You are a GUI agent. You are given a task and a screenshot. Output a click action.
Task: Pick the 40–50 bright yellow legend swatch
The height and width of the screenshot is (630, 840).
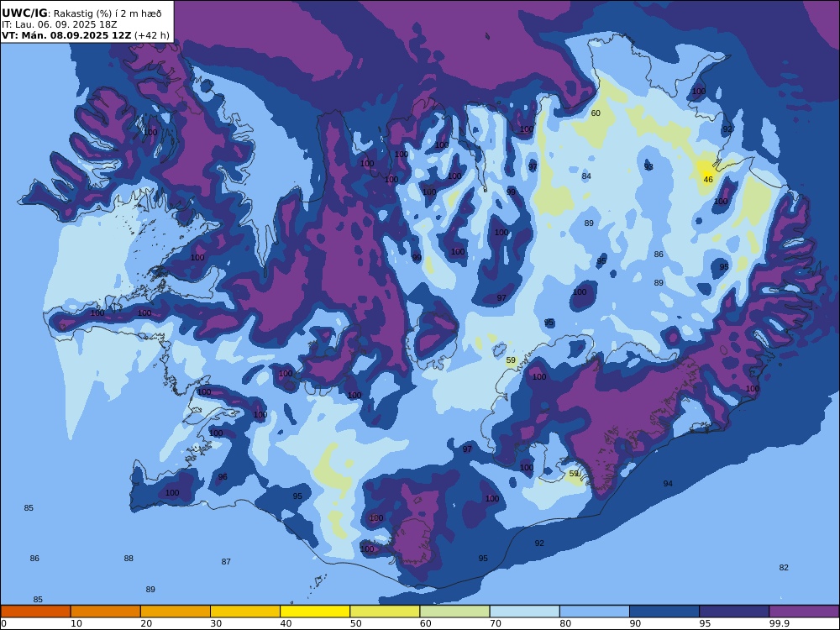(x=315, y=612)
